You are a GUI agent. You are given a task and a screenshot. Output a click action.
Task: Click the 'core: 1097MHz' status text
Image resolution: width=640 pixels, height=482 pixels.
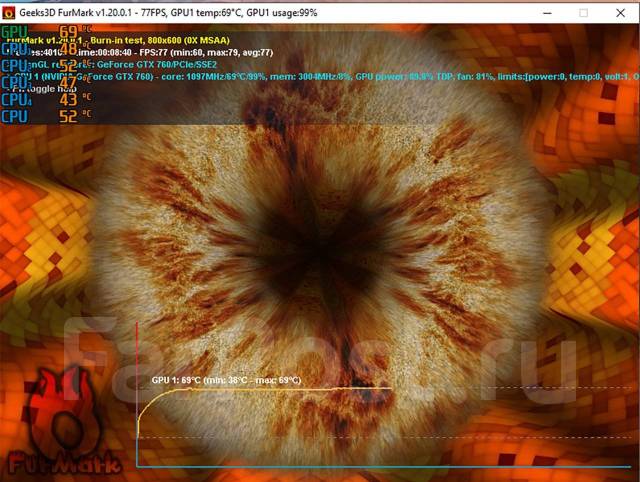(x=191, y=77)
